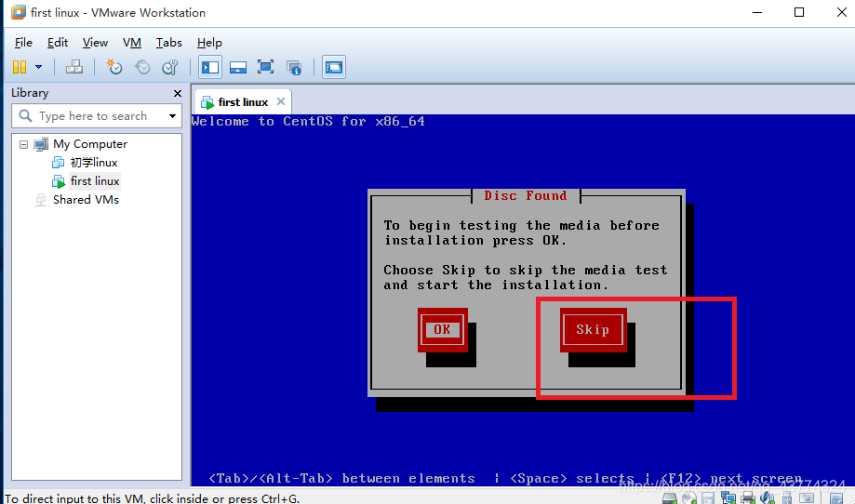855x504 pixels.
Task: Click the USB controller status icon
Action: (x=786, y=498)
